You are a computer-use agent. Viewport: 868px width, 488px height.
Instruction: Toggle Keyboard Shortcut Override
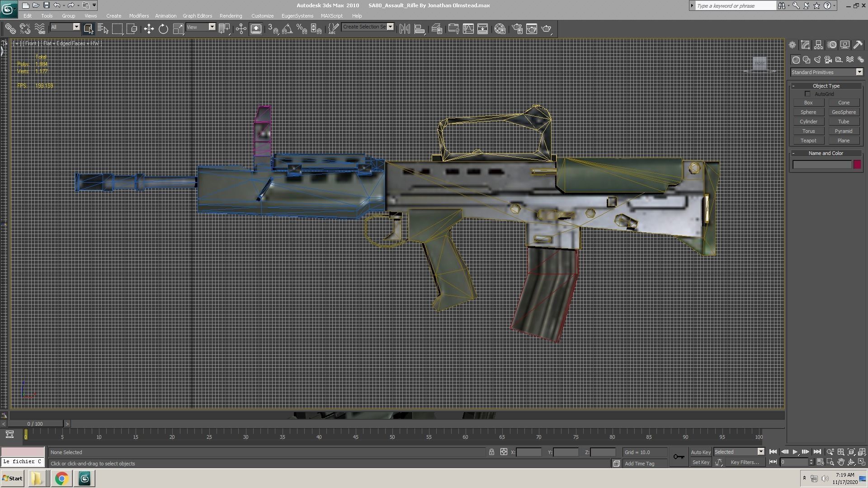(x=256, y=29)
